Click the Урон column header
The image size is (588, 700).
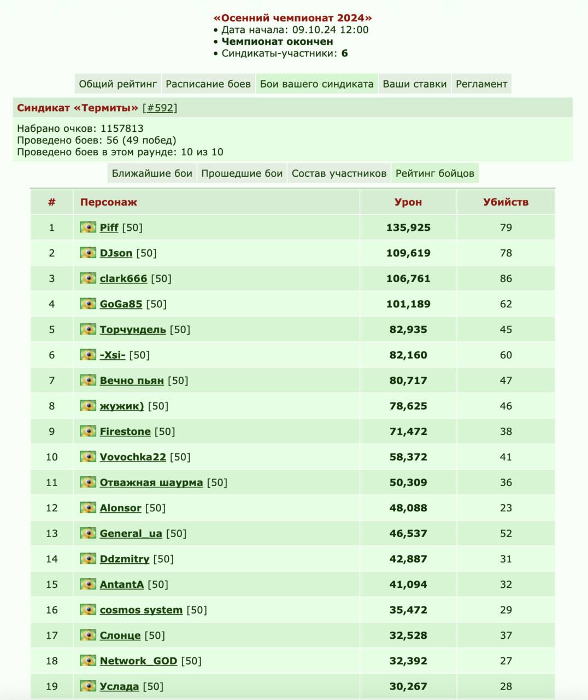coord(408,202)
